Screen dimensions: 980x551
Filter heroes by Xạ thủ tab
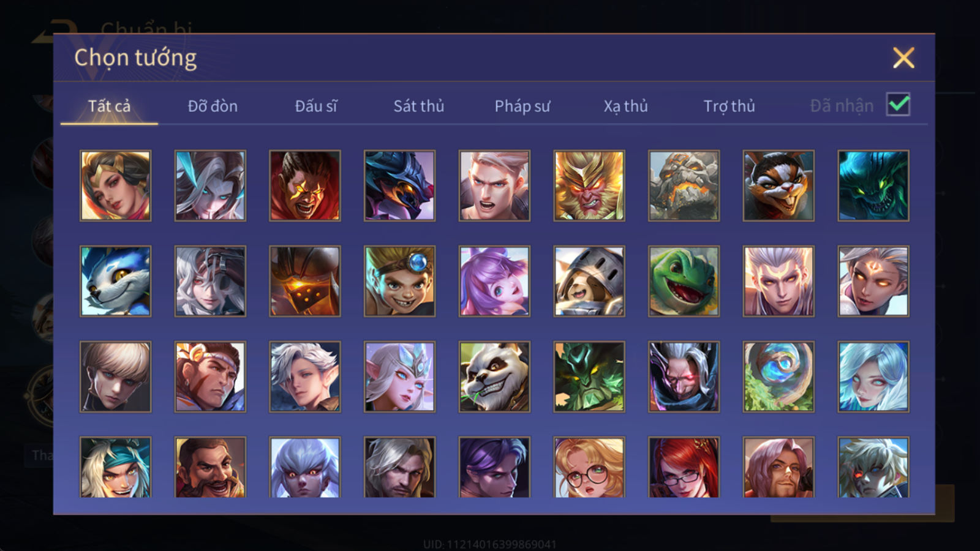[625, 106]
